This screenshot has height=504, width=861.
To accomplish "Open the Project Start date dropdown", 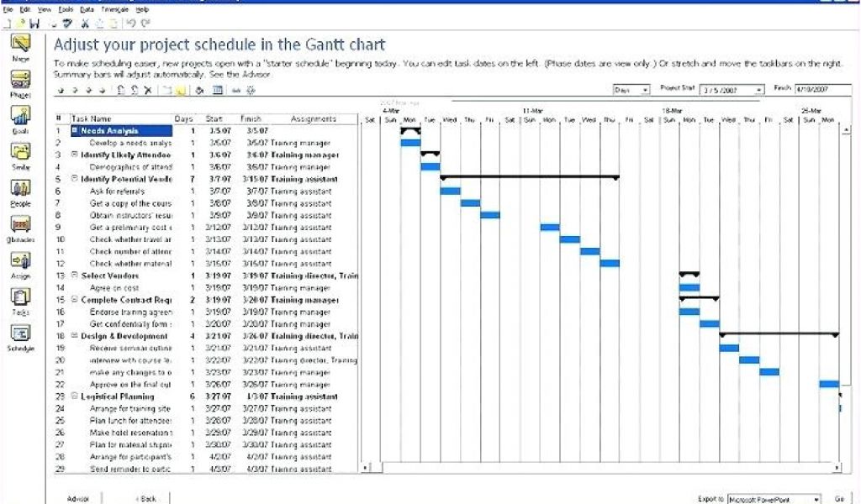I will pyautogui.click(x=759, y=90).
